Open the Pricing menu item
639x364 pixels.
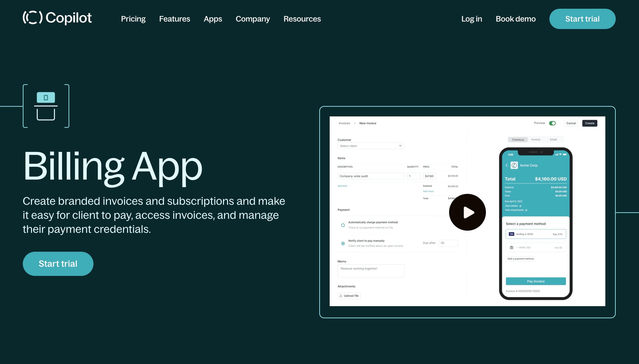133,18
